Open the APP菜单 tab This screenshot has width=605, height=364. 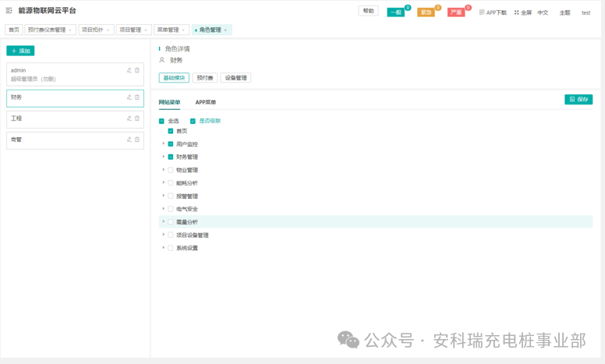[206, 102]
